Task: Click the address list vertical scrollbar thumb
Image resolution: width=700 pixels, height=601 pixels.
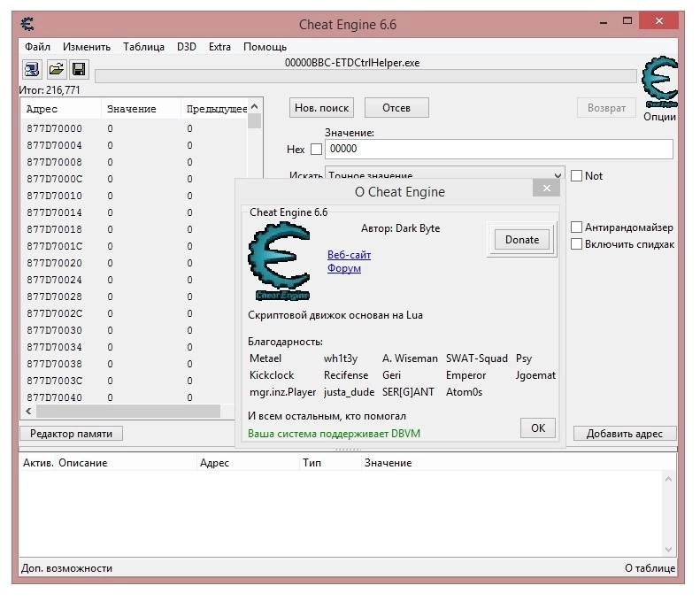Action: click(x=255, y=120)
